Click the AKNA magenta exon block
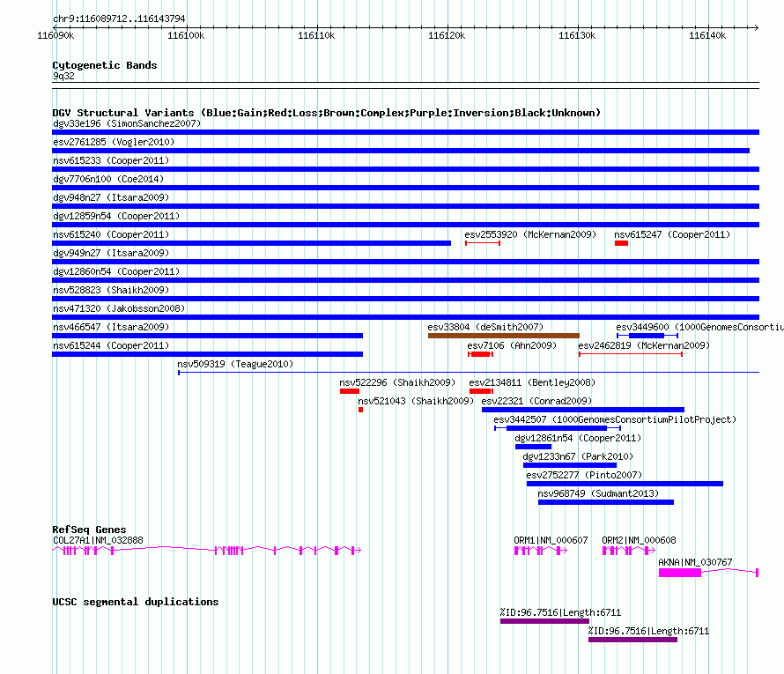Viewport: 784px width, 674px height. point(680,573)
